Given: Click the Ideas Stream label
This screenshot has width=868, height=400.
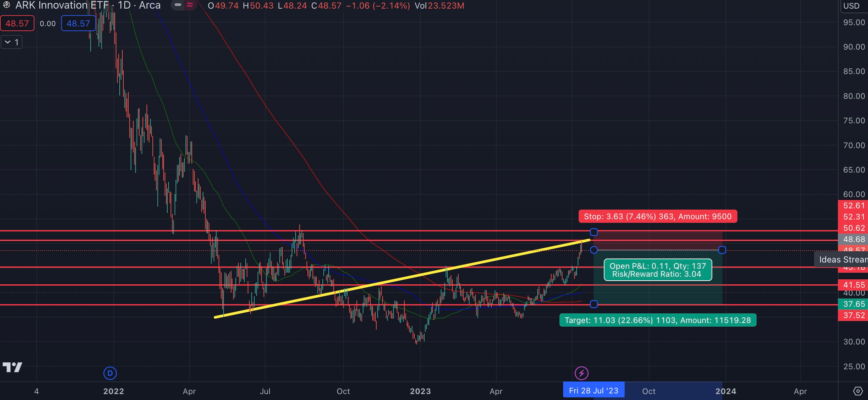Looking at the screenshot, I should [x=843, y=260].
